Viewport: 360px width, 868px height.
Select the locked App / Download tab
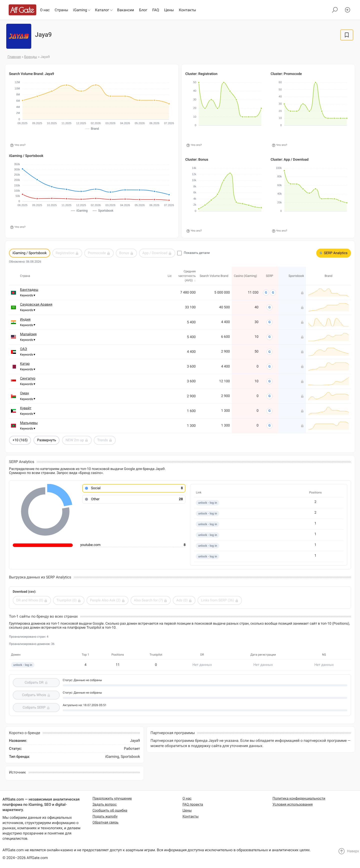click(x=157, y=253)
